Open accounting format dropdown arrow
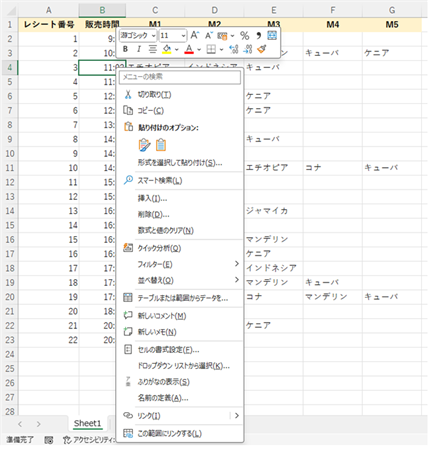This screenshot has width=431, height=449. point(232,36)
